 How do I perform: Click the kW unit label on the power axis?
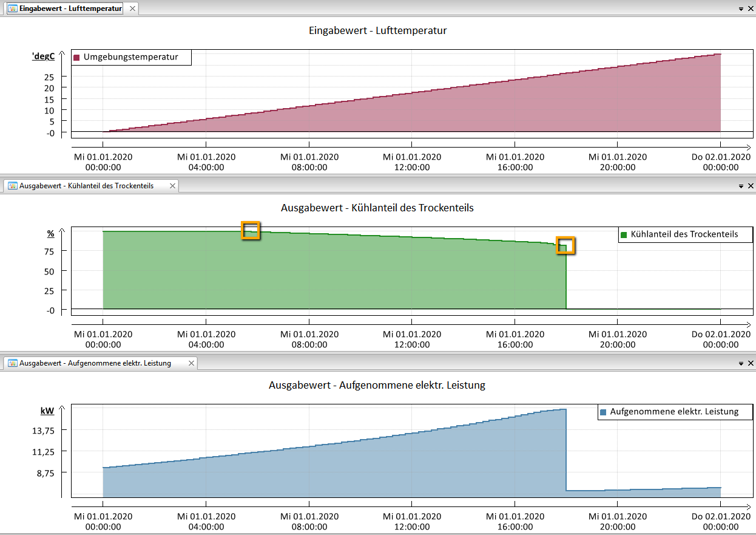click(x=47, y=411)
